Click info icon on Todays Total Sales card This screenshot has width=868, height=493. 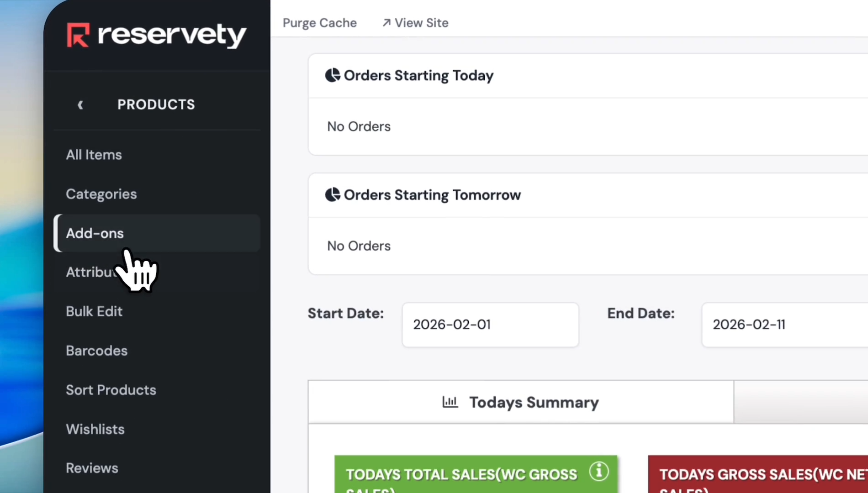point(598,471)
